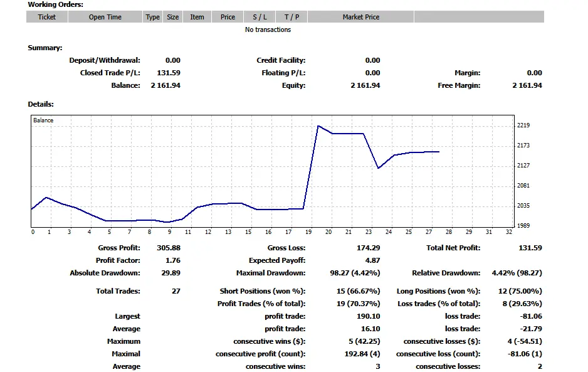Click the Profit Factor value 1.76
Screen dimensions: 588x372
pyautogui.click(x=173, y=260)
